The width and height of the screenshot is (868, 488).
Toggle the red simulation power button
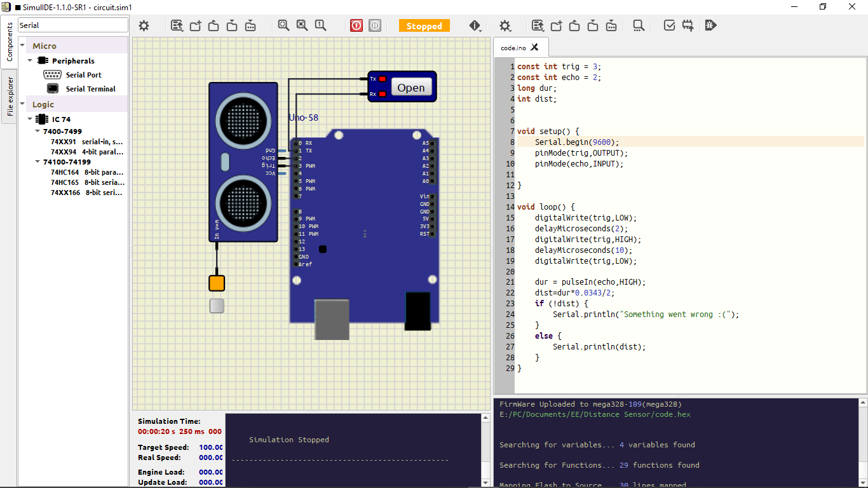pyautogui.click(x=356, y=25)
